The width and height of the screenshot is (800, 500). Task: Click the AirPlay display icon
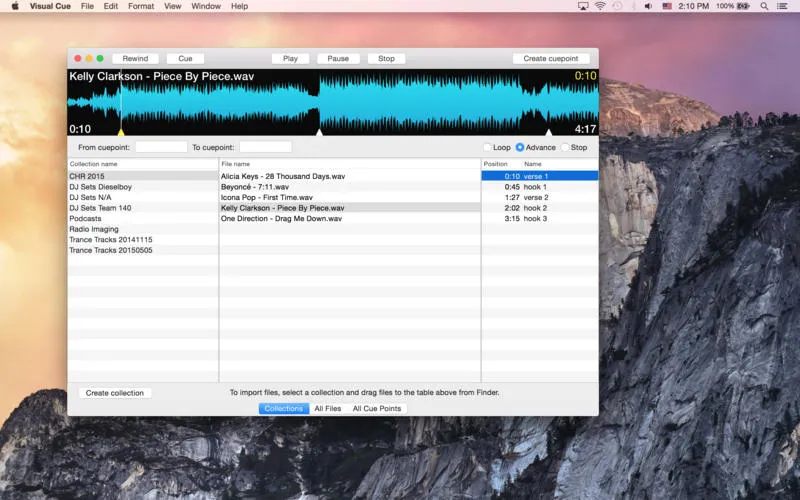(x=583, y=6)
